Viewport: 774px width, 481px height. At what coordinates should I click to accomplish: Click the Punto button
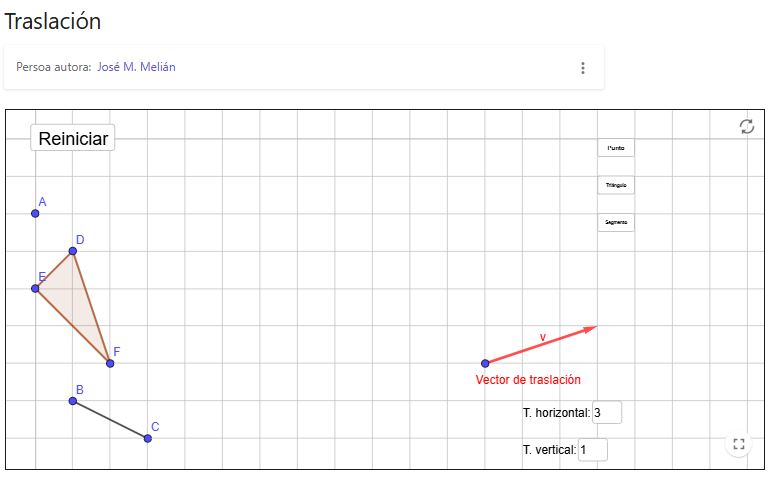pyautogui.click(x=616, y=148)
